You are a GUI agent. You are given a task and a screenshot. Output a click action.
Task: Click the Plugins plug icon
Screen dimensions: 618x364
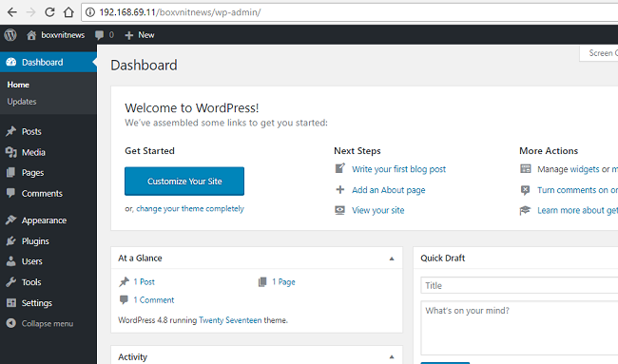[11, 240]
